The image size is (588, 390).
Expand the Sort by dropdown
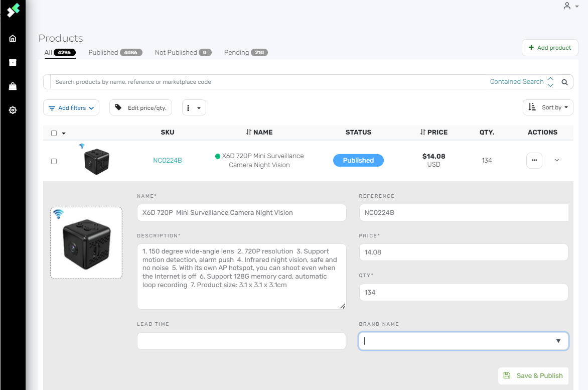point(548,107)
